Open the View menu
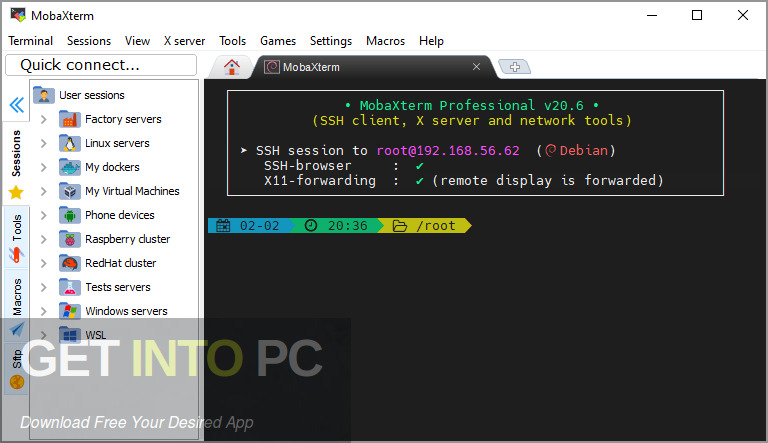 tap(137, 41)
